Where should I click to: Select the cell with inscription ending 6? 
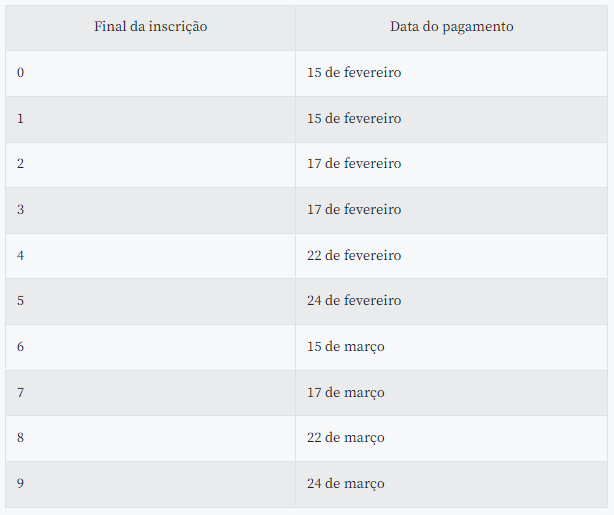[x=150, y=347]
